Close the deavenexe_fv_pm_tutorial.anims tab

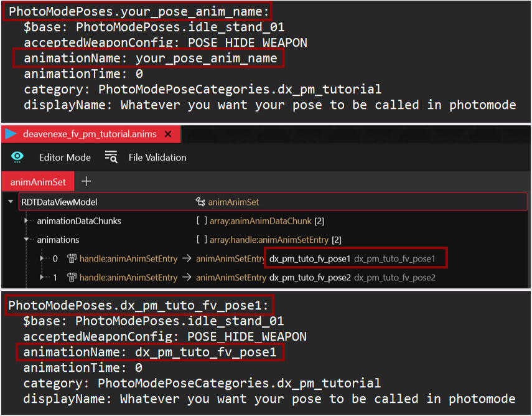pos(169,134)
